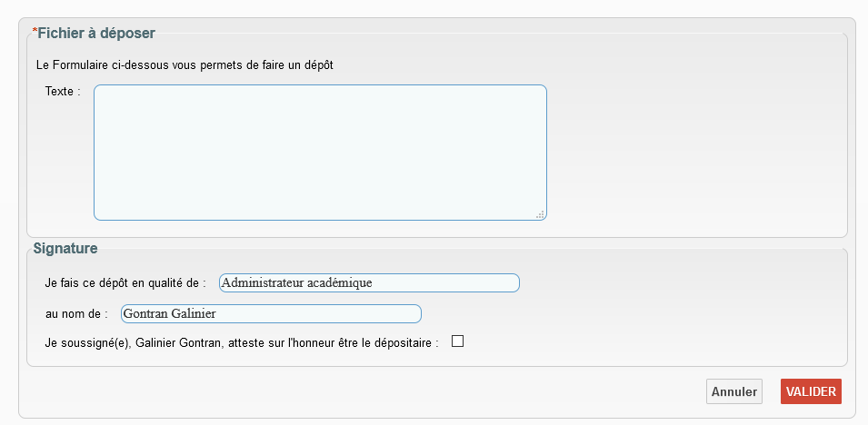Click the 'Je soussigné(e), Galinier Gontran' statement text
Image resolution: width=868 pixels, height=425 pixels.
point(241,342)
